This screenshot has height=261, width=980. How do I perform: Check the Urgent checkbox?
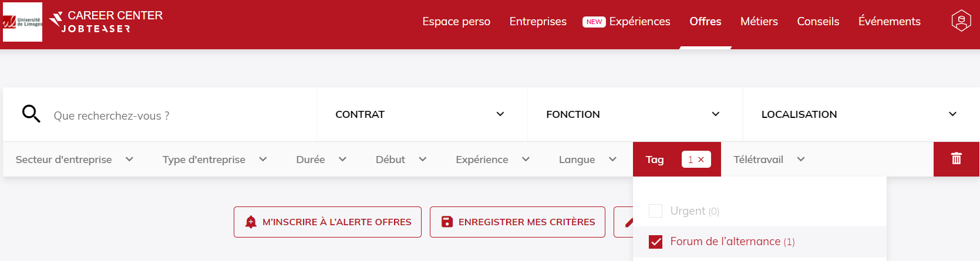coord(655,211)
